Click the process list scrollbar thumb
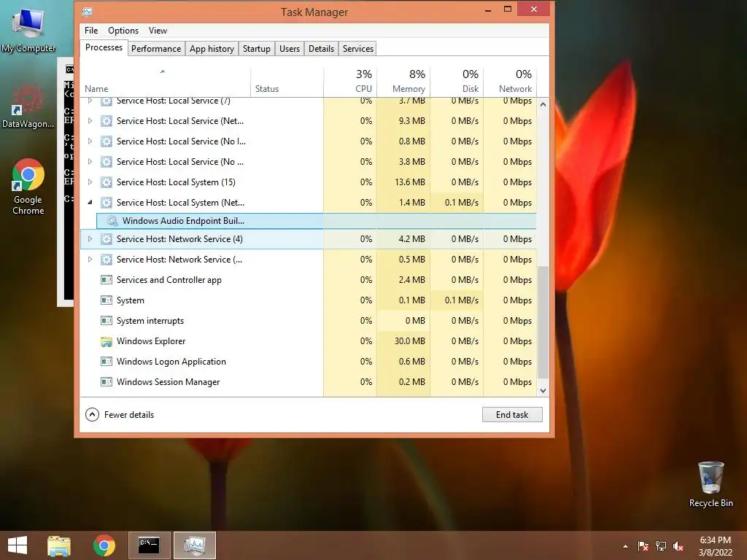The image size is (747, 560). click(543, 323)
